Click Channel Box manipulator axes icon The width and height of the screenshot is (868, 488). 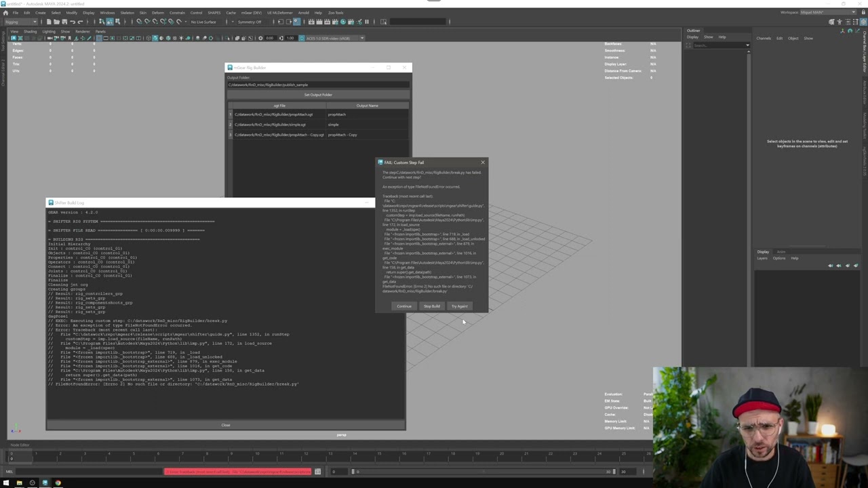click(x=842, y=30)
